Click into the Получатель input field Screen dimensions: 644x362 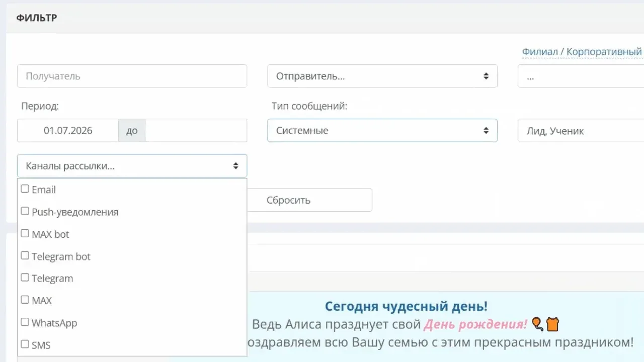[x=132, y=76]
